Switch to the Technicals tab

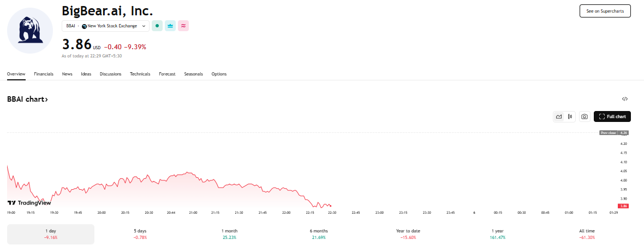click(140, 74)
